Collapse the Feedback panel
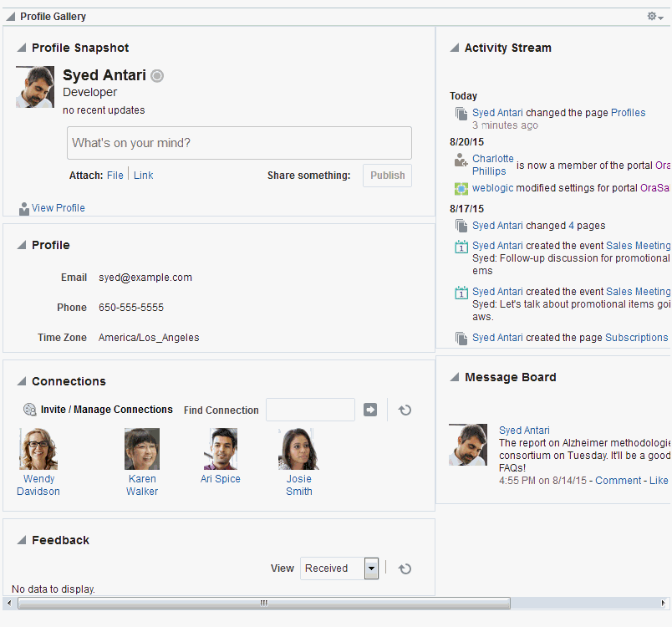672x627 pixels. click(22, 540)
